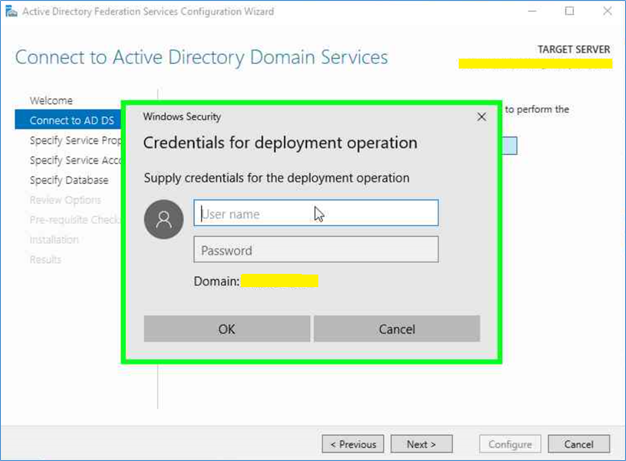Screen dimensions: 626x461
Task: Click the < Previous wizard button
Action: pos(353,444)
